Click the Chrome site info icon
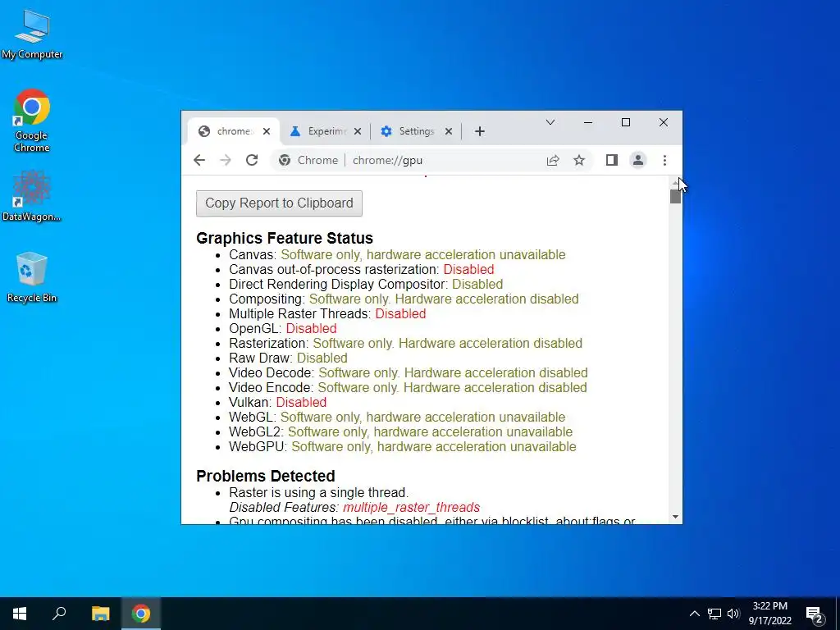Image resolution: width=840 pixels, height=630 pixels. tap(285, 160)
